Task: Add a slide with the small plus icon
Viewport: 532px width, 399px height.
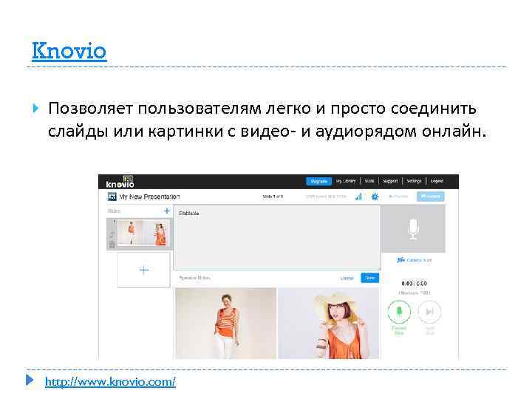Action: pyautogui.click(x=166, y=211)
